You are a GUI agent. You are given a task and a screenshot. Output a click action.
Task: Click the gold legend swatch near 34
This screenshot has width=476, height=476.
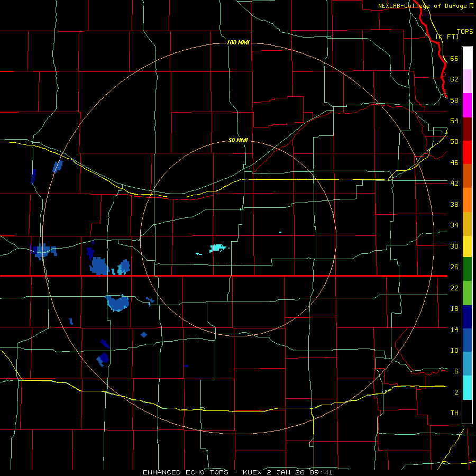coord(467,224)
